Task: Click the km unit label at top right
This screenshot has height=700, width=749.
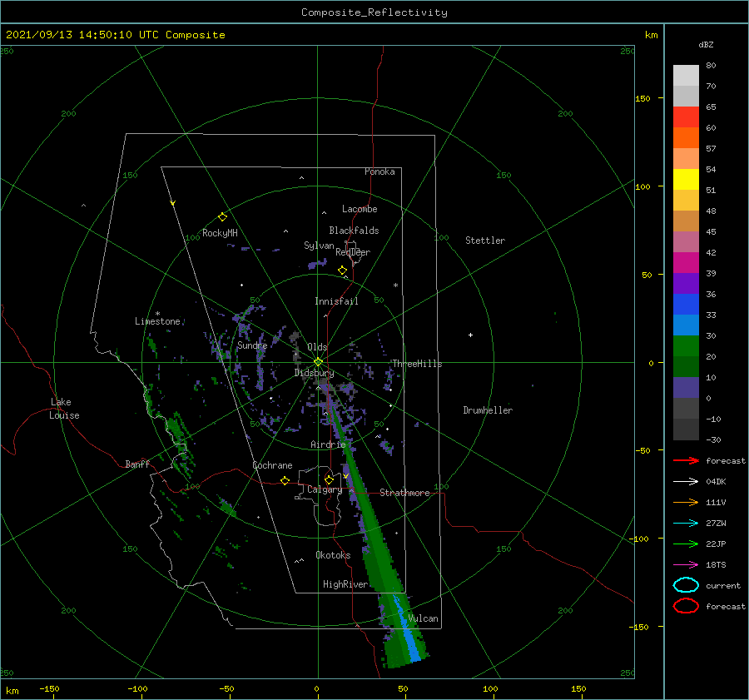Action: tap(652, 35)
